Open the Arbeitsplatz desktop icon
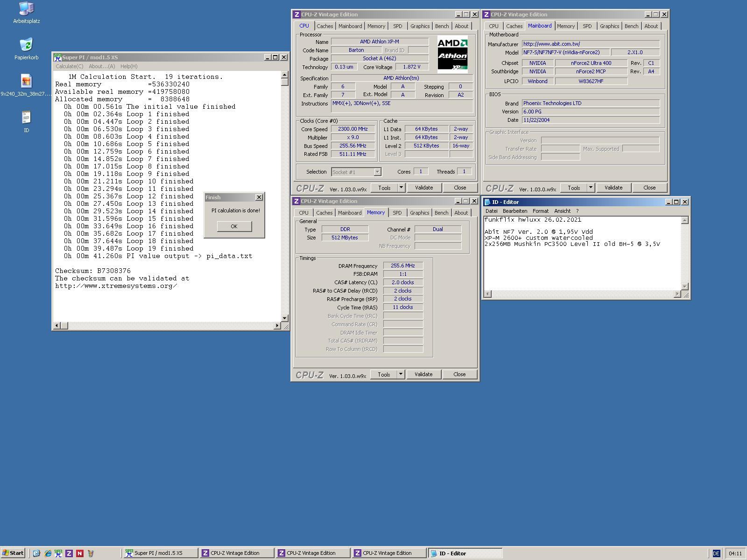747x560 pixels. (26, 12)
